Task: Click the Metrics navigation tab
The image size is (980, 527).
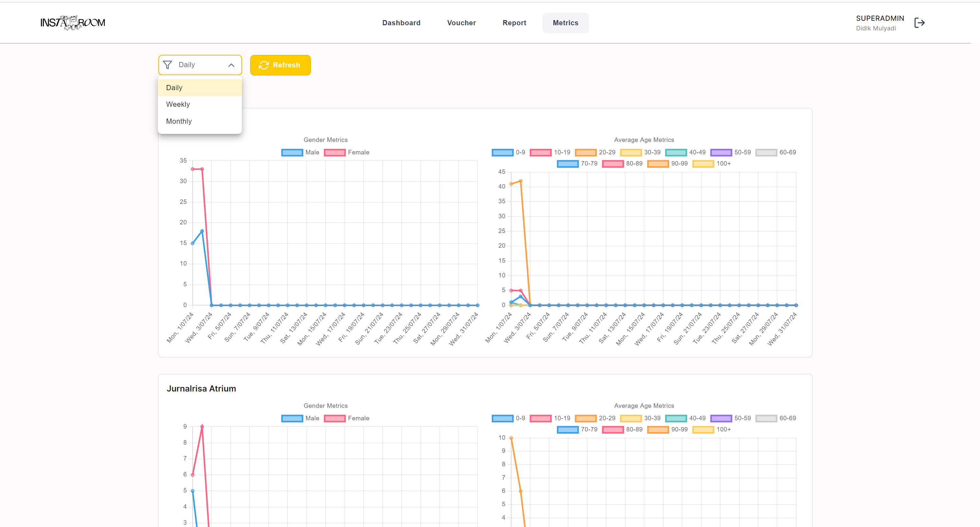Action: pyautogui.click(x=565, y=23)
